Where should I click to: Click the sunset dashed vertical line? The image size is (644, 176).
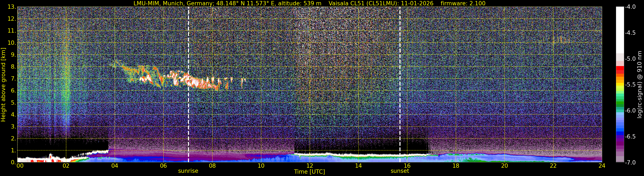pyautogui.click(x=400, y=84)
